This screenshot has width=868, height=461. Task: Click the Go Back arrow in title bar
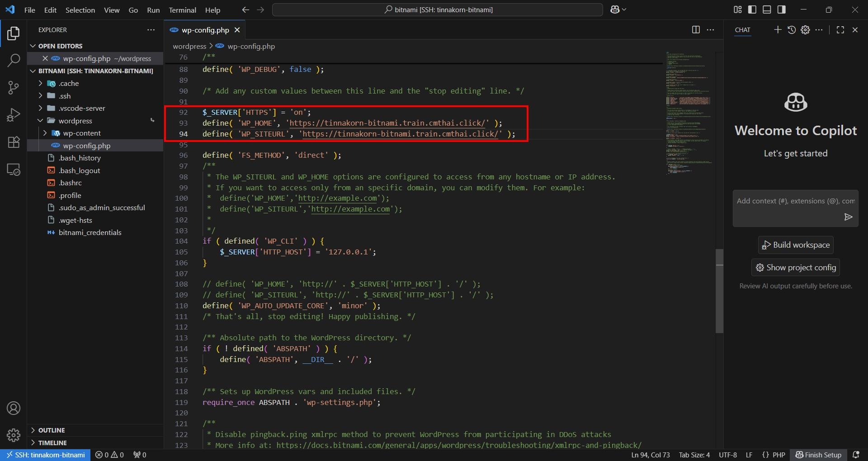click(x=245, y=9)
